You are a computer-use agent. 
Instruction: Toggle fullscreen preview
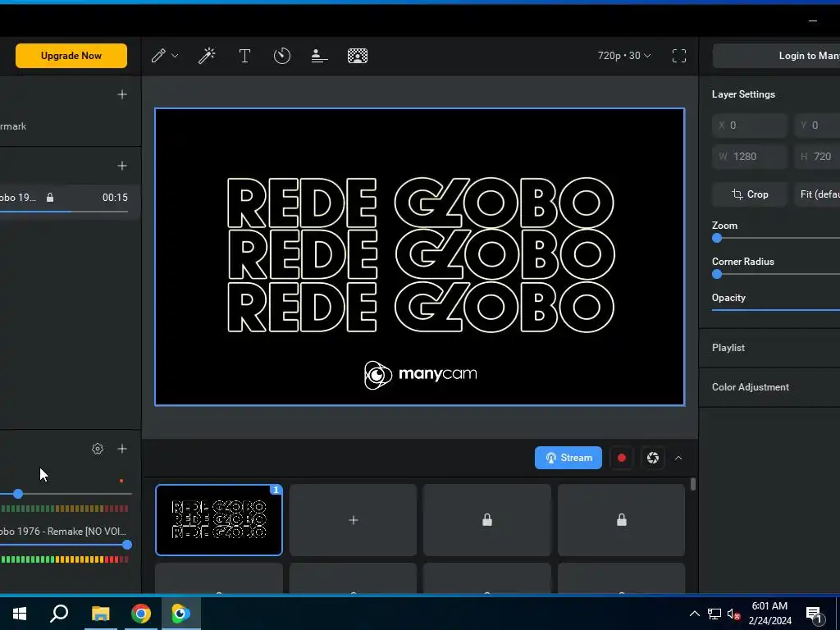tap(678, 56)
